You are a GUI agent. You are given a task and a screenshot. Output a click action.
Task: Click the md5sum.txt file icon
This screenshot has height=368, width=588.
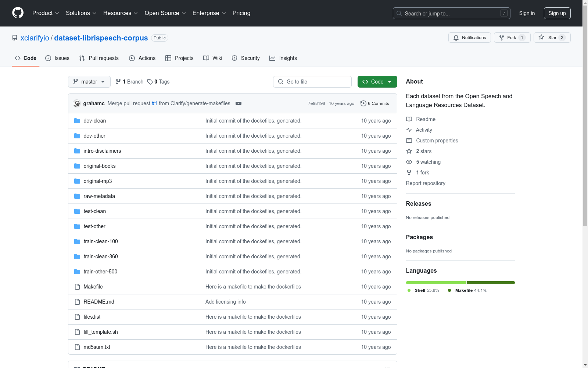(77, 347)
